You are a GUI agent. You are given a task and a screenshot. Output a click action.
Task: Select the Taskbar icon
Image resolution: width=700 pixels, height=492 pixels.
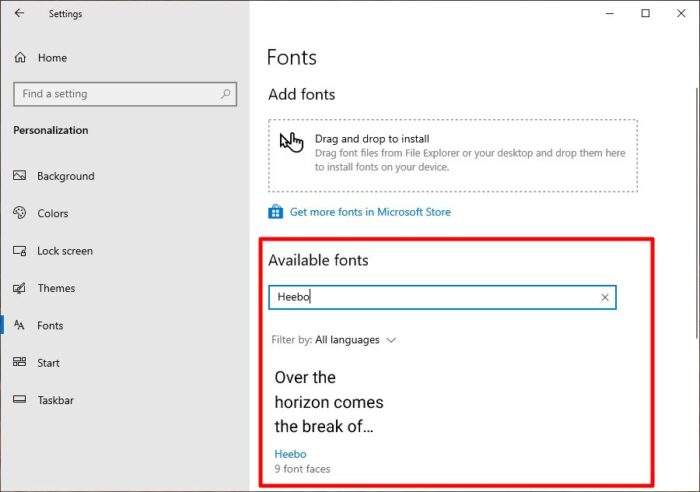20,399
